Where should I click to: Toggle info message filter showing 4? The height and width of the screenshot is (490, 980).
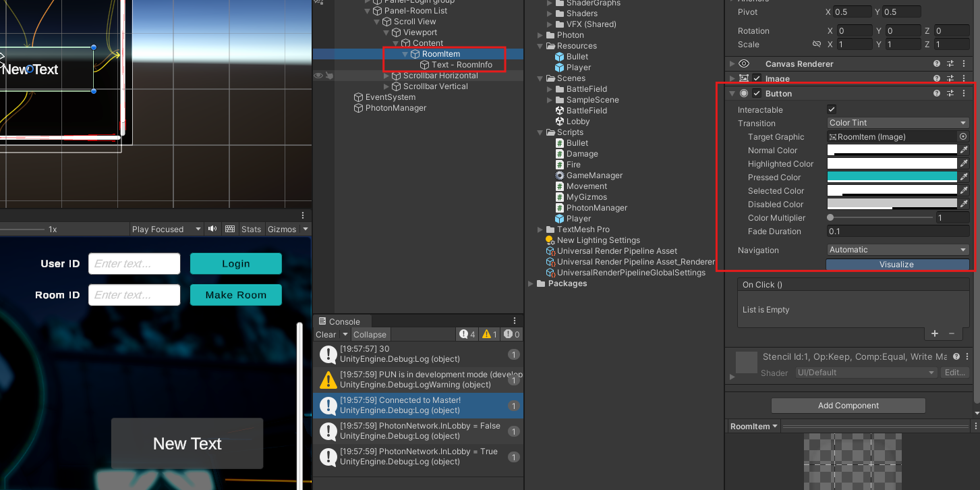click(467, 334)
